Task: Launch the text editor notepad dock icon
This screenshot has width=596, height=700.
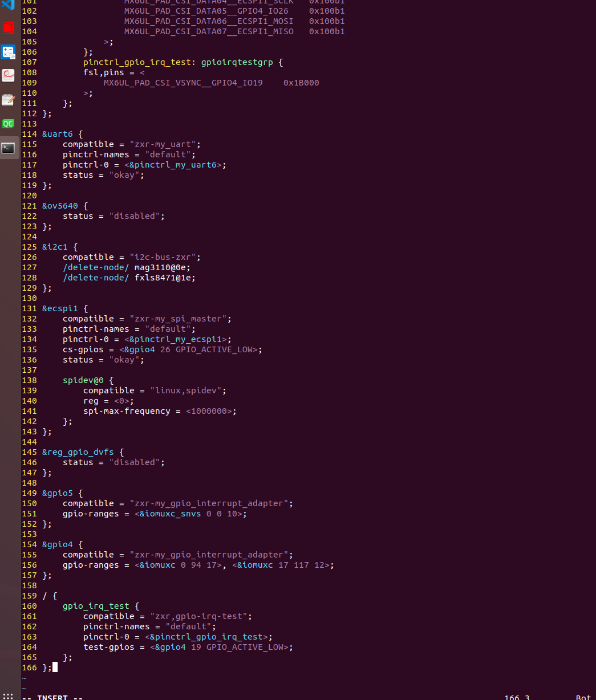Action: [x=8, y=100]
